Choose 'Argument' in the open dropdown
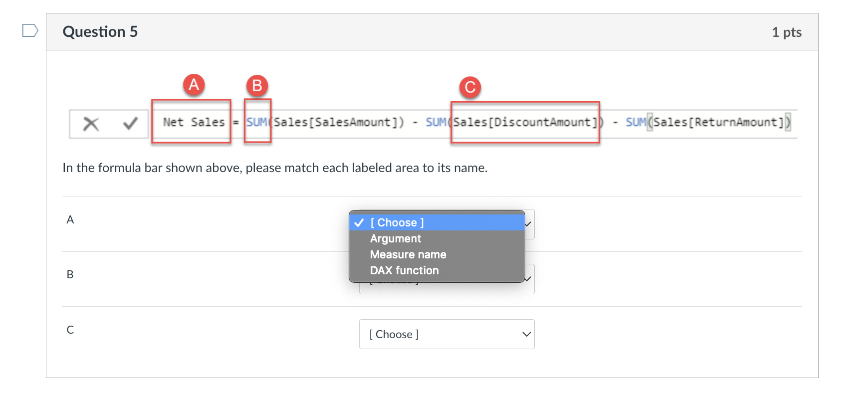Image resolution: width=868 pixels, height=395 pixels. (437, 238)
